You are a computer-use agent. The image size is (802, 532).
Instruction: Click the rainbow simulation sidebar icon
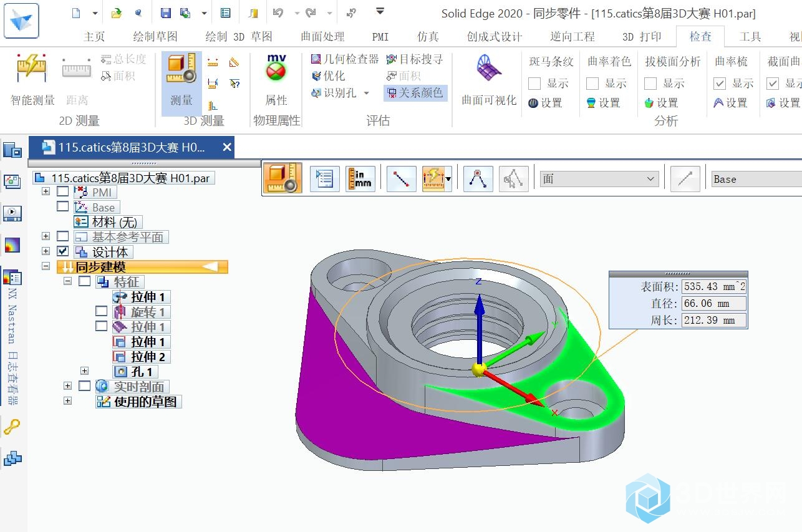12,244
